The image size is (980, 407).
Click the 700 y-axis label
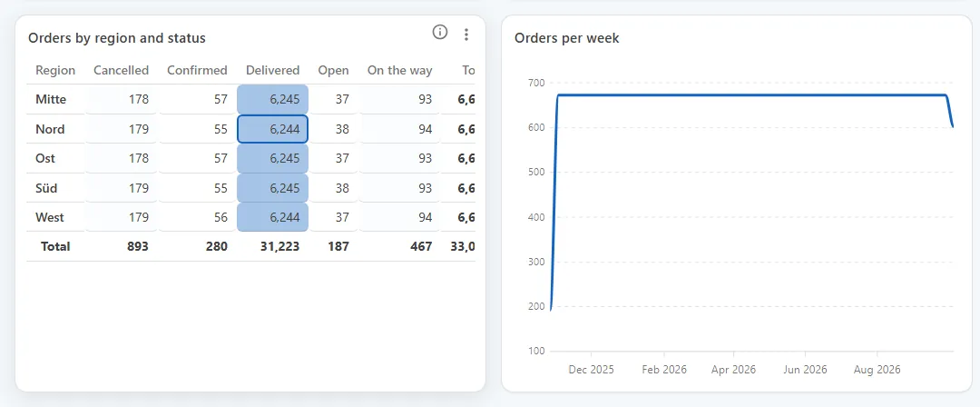click(x=537, y=83)
